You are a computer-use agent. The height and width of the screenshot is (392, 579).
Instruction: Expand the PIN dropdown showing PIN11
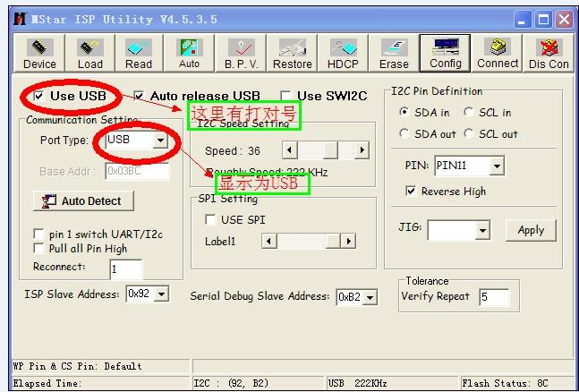(x=497, y=166)
